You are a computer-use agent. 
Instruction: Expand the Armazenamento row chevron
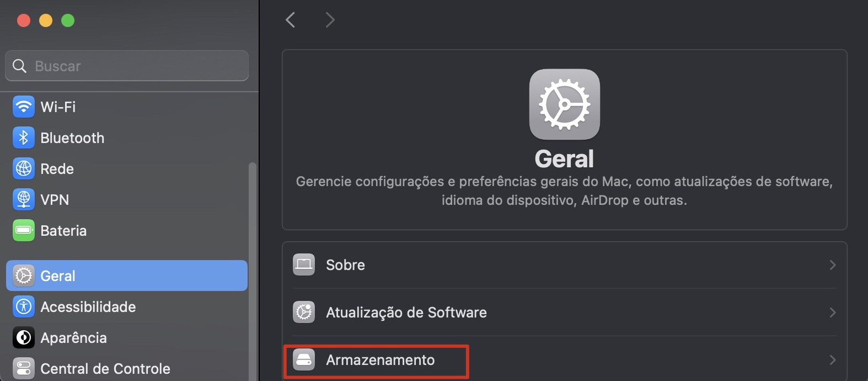click(x=833, y=360)
